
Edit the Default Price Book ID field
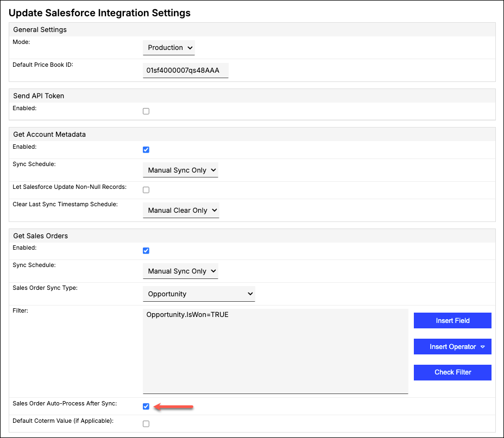click(185, 71)
